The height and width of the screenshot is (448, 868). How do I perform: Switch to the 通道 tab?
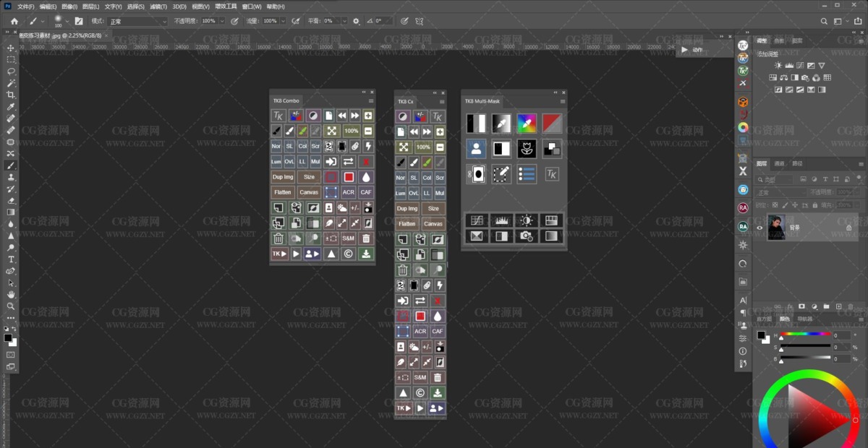point(778,163)
